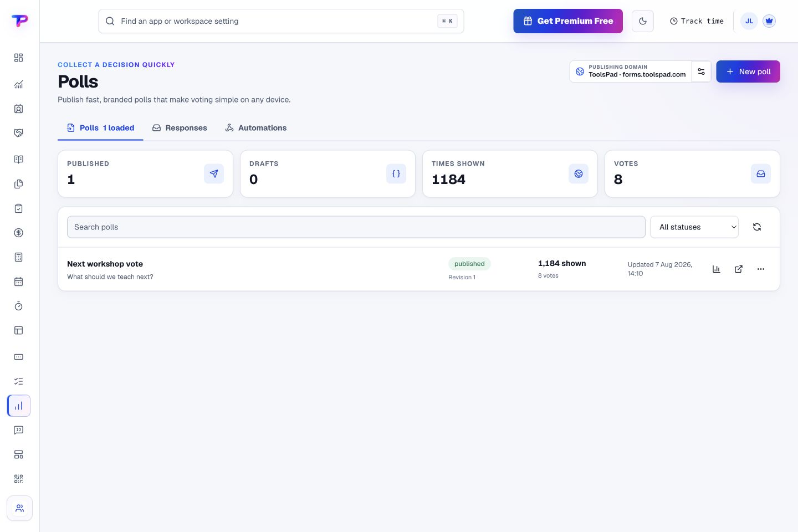Image resolution: width=798 pixels, height=532 pixels.
Task: Click the team people icon in sidebar
Action: (19, 508)
